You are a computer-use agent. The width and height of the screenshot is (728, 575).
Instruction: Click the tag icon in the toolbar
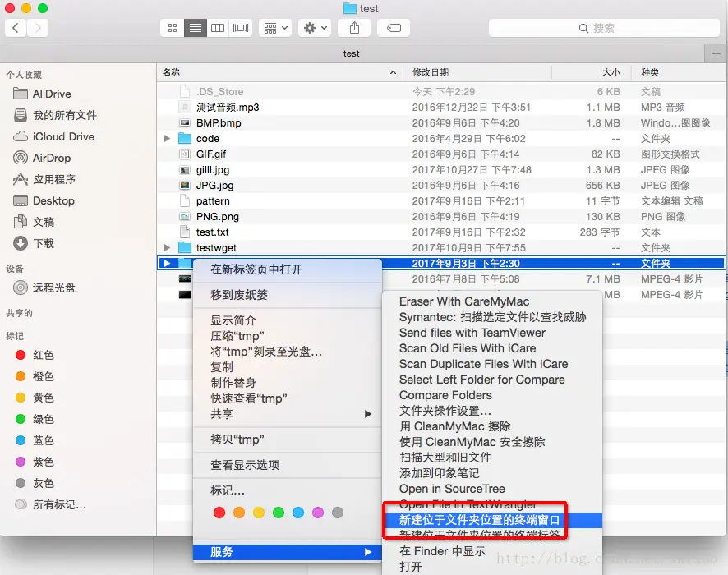[393, 27]
